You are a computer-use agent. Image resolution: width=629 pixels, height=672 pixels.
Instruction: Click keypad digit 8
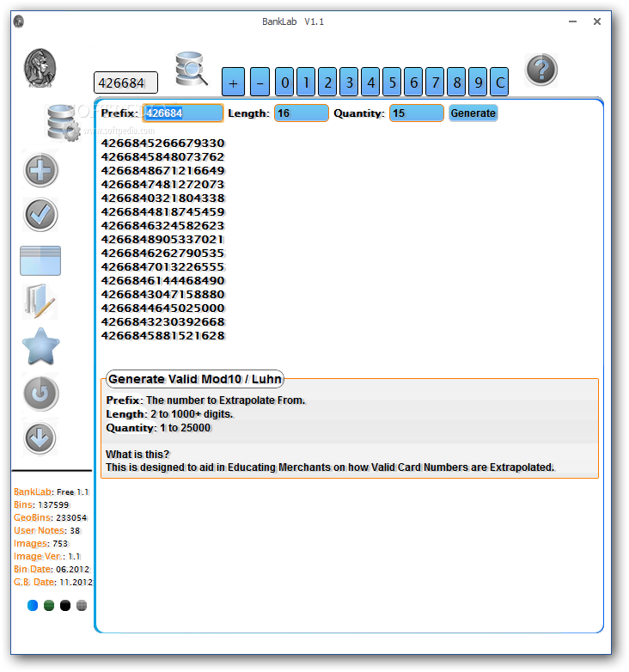click(x=456, y=82)
